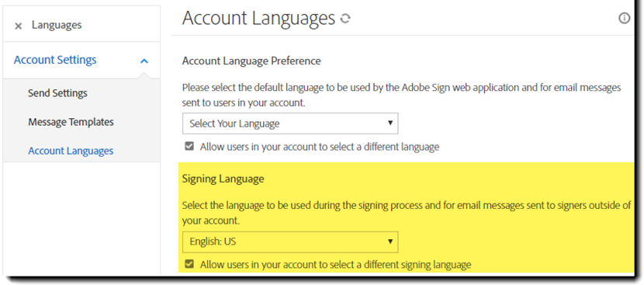Collapse Account Settings using the up chevron

click(x=144, y=61)
